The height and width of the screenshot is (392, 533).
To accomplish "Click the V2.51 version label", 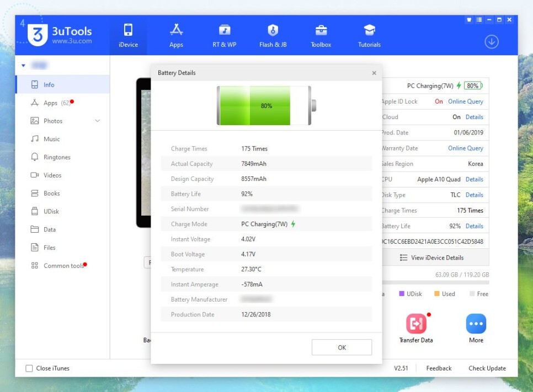I will pyautogui.click(x=401, y=368).
